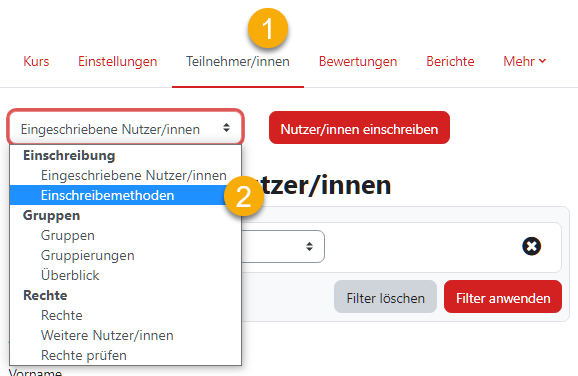Click the numbered marker 2 badge
578x376 pixels.
click(243, 196)
